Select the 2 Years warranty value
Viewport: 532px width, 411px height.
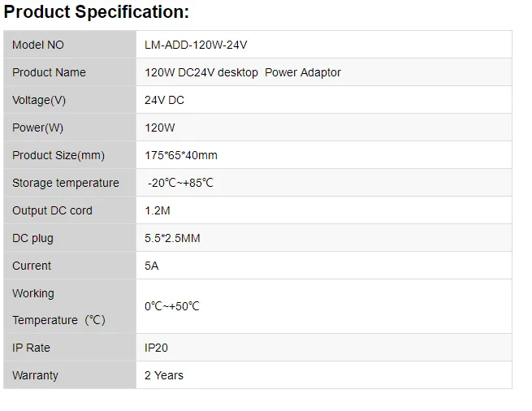click(164, 375)
